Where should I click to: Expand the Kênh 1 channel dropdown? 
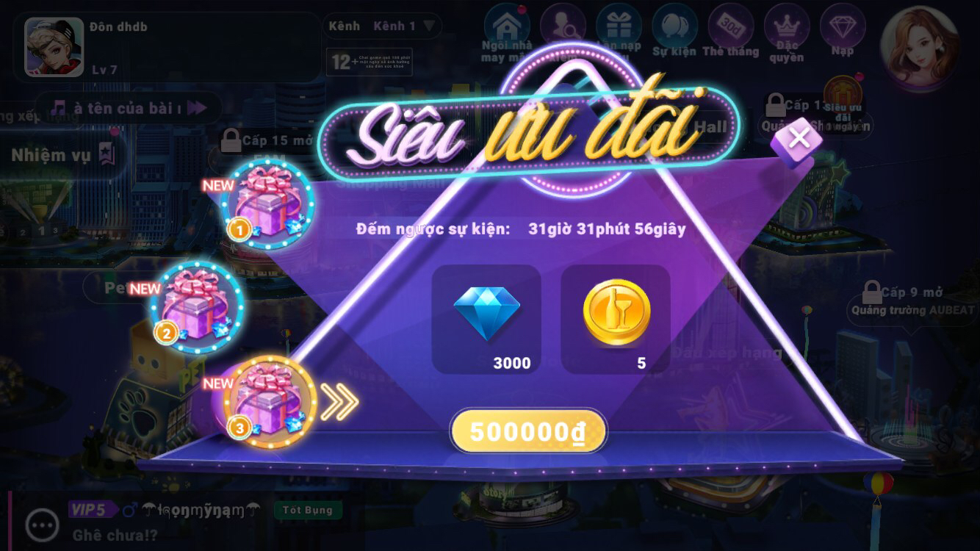tap(405, 26)
